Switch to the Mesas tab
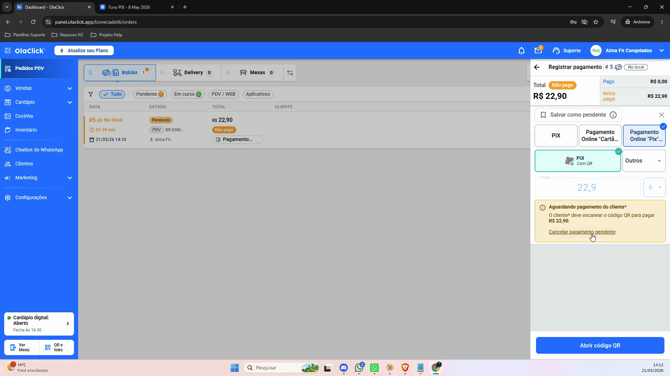 256,73
